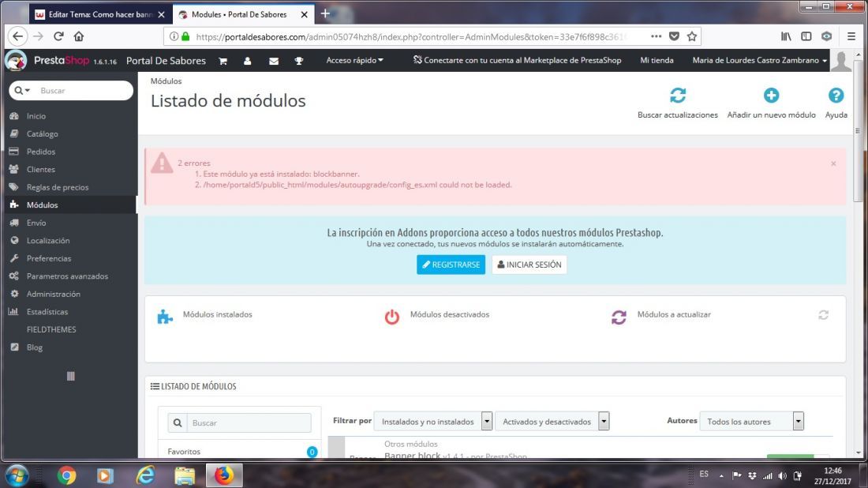Screen dimensions: 868x488
Task: Show the Firefox sidebars icon
Action: [806, 36]
